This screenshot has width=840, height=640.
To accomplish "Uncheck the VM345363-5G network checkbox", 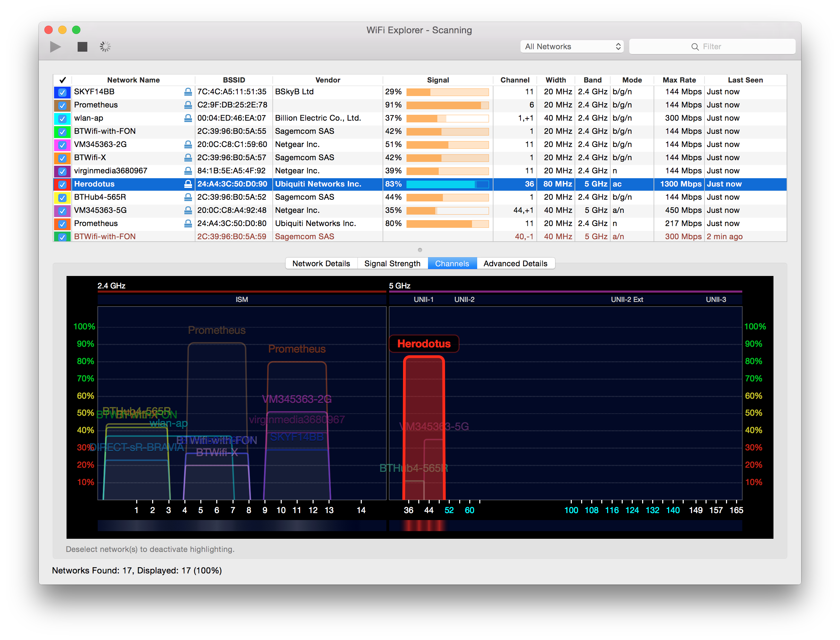I will pos(62,211).
